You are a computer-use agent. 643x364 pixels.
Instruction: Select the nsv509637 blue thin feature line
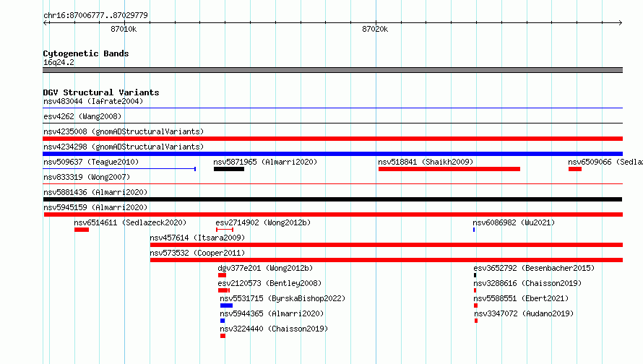point(119,169)
